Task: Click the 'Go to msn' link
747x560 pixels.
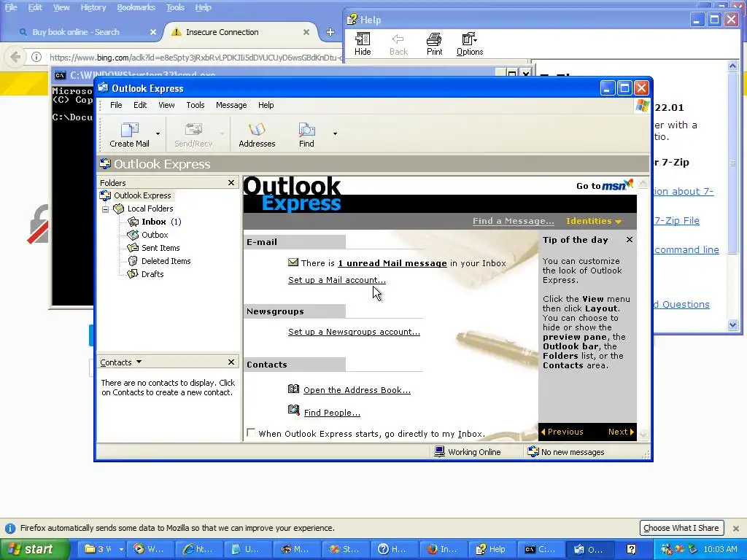Action: coord(605,184)
